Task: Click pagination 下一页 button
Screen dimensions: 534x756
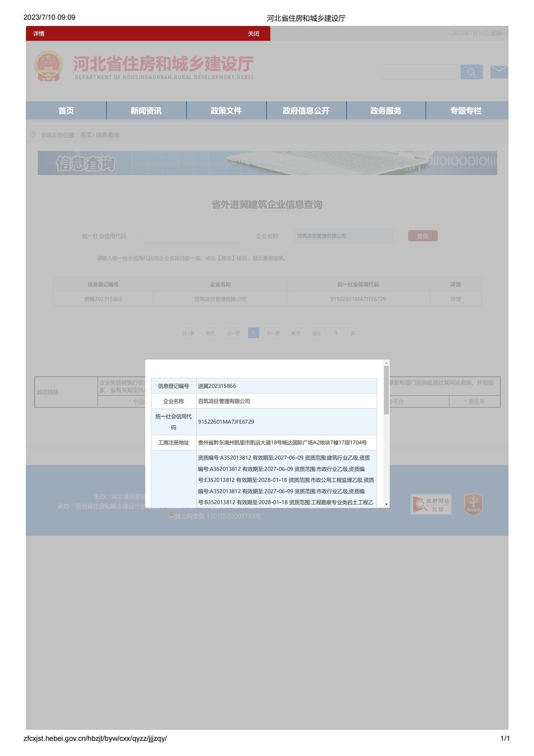Action: click(273, 333)
